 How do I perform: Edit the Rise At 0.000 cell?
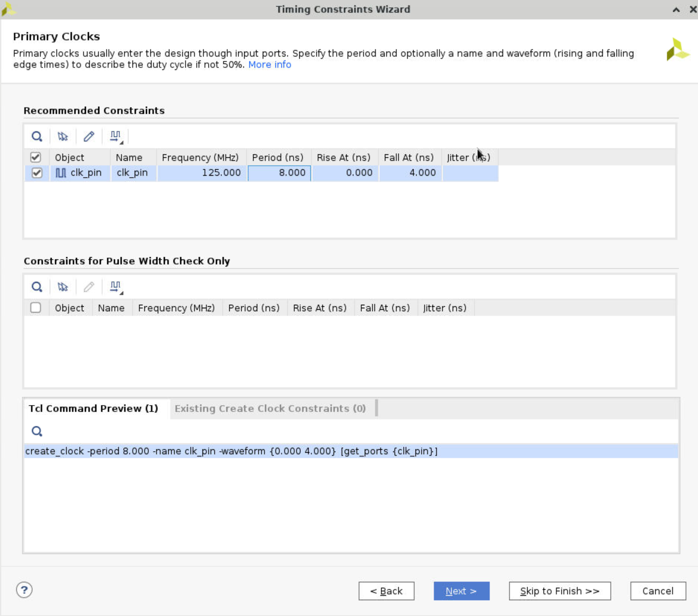click(x=345, y=173)
